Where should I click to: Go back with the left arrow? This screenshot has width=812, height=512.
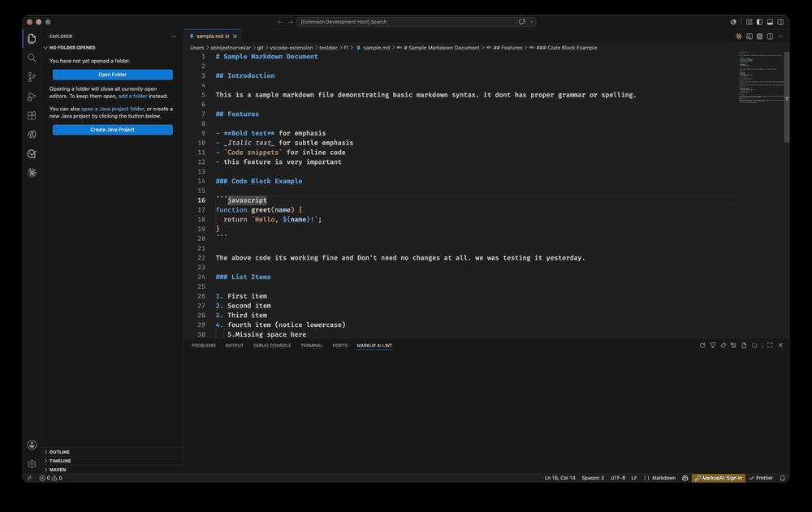pyautogui.click(x=279, y=22)
